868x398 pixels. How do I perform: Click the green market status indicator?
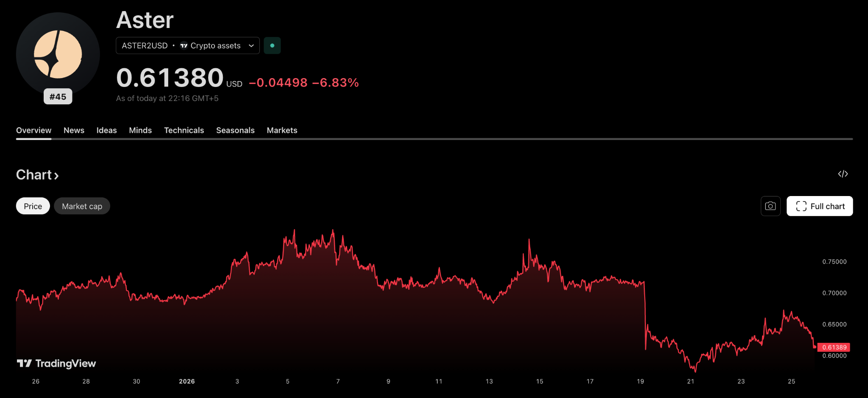pyautogui.click(x=272, y=45)
